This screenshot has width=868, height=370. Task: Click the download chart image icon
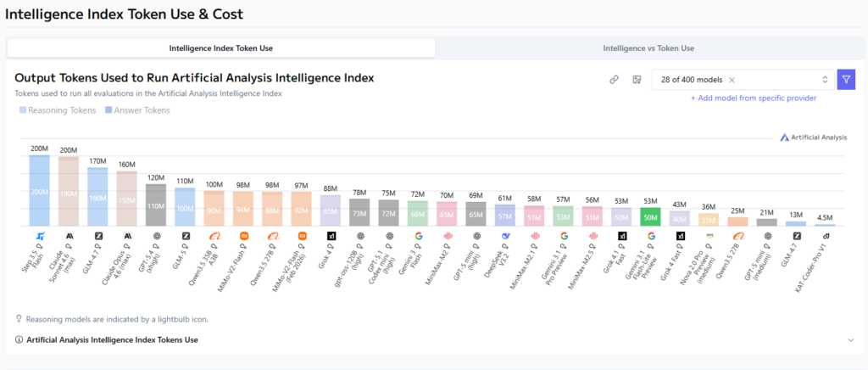[x=637, y=80]
